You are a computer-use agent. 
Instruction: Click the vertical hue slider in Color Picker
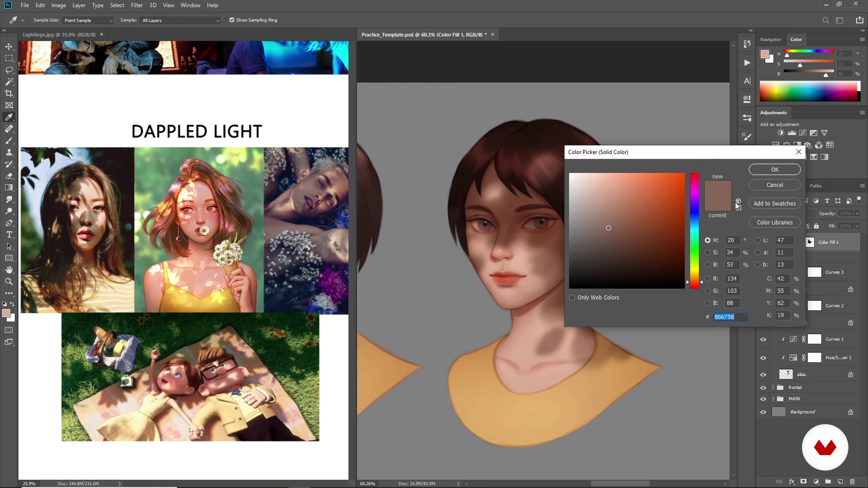[x=694, y=231]
